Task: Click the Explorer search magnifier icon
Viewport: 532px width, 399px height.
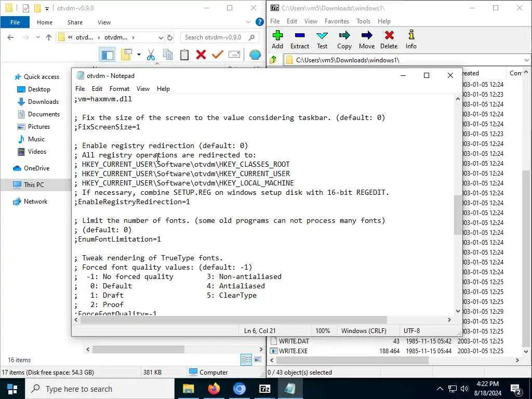Action: (251, 37)
